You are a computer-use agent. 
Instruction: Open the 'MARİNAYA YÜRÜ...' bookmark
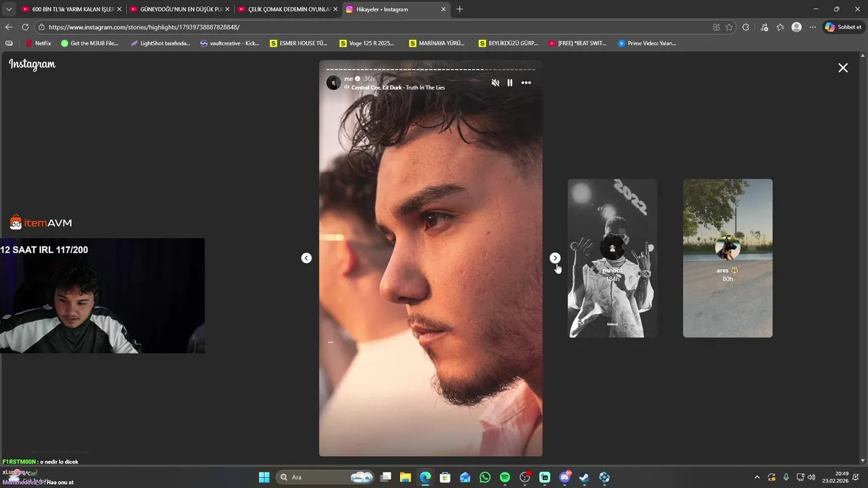437,43
